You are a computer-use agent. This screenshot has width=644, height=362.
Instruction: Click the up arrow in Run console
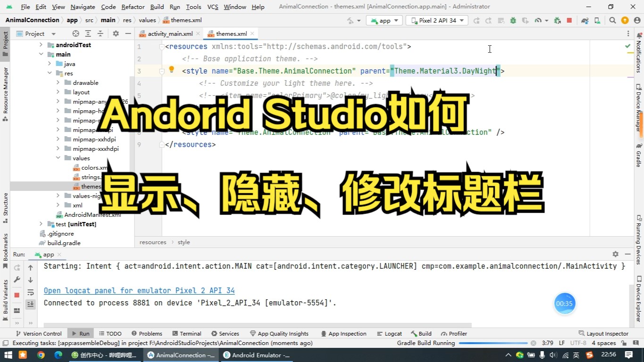click(31, 267)
